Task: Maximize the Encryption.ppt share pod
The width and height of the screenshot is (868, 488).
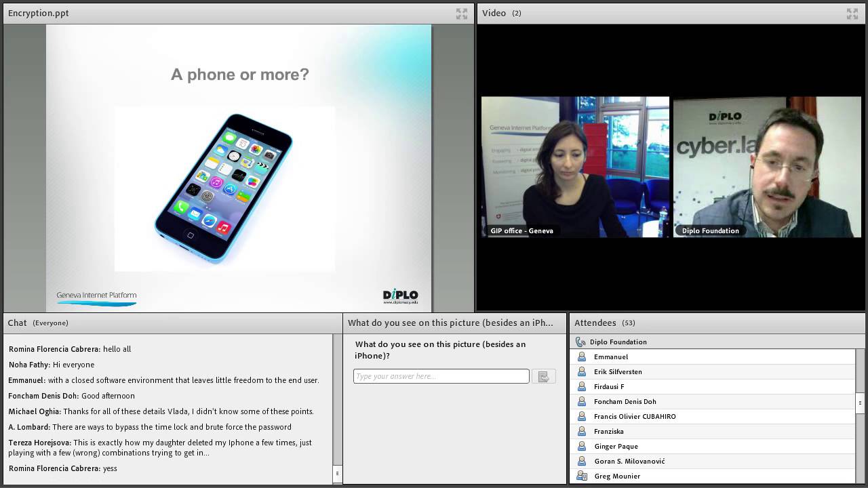Action: (462, 14)
